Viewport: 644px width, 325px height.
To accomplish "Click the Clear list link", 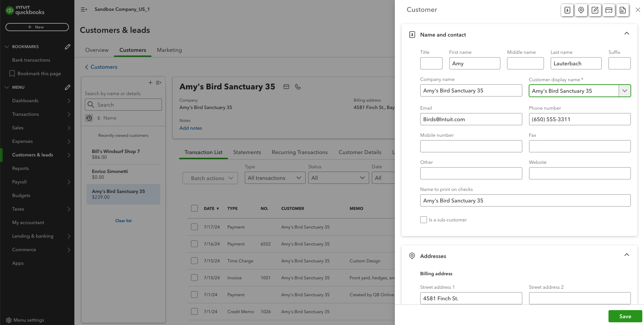I will point(123,221).
